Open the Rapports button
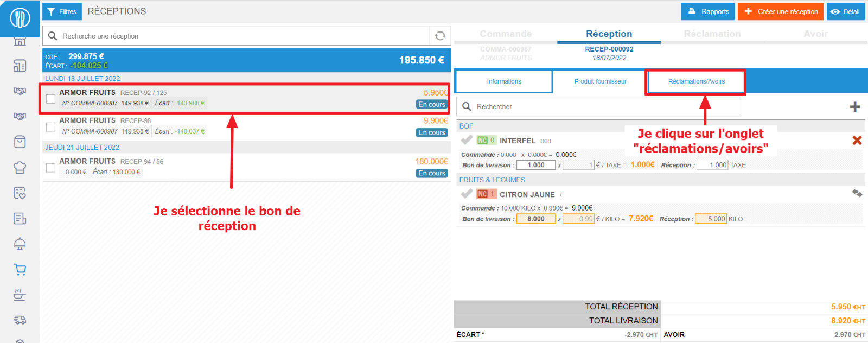Image resolution: width=868 pixels, height=343 pixels. coord(708,11)
